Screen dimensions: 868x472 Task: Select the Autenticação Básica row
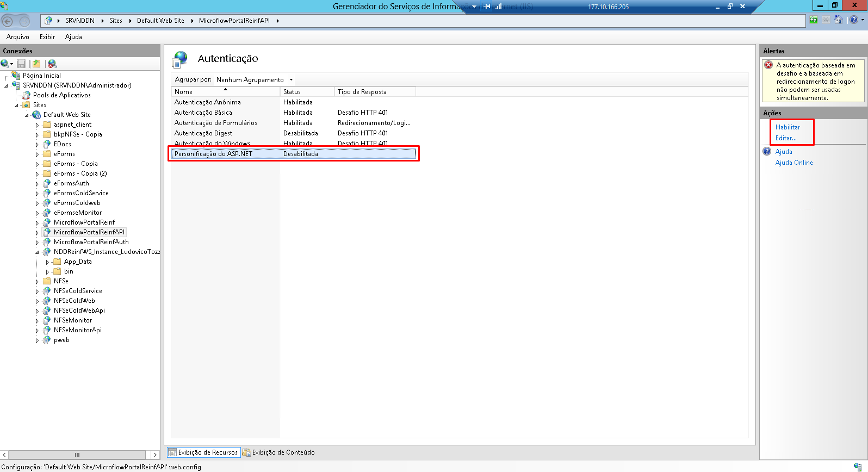pos(203,113)
